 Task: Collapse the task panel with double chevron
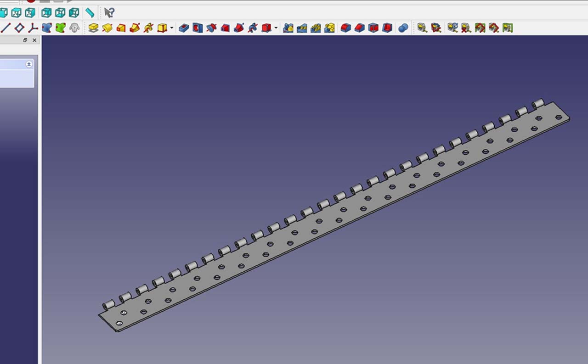coord(29,64)
